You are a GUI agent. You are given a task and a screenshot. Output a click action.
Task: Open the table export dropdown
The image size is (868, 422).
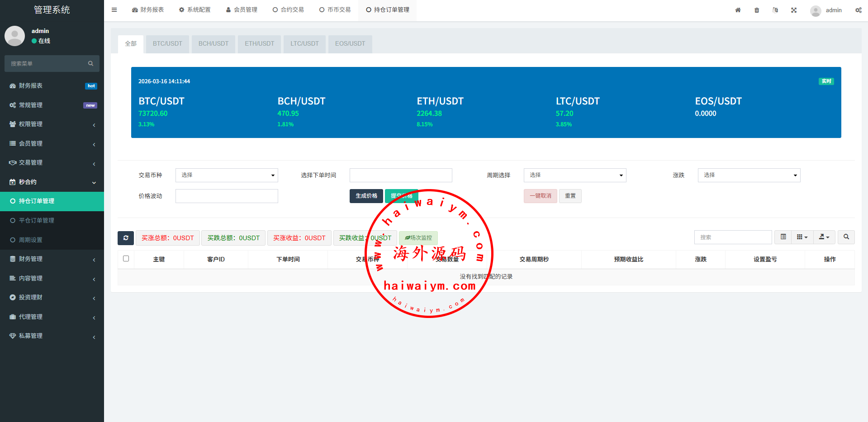click(824, 237)
